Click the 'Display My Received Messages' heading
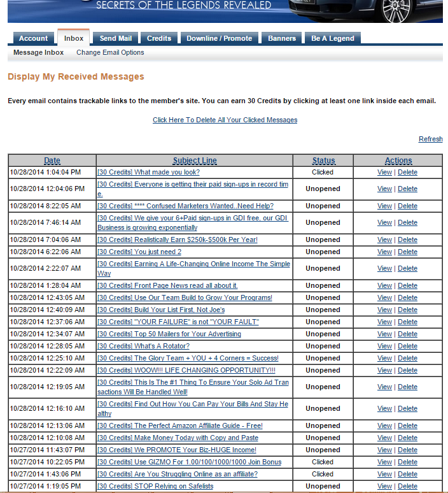Image resolution: width=448 pixels, height=493 pixels. pos(76,76)
